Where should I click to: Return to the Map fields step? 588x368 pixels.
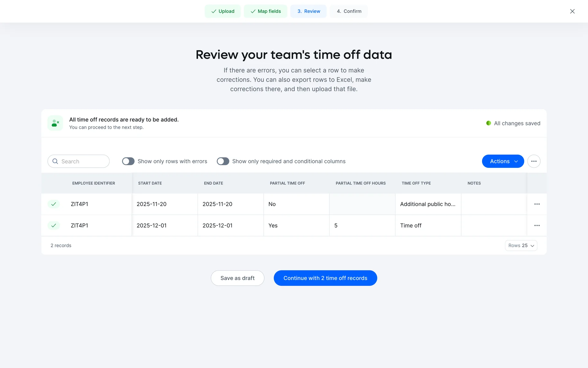tap(266, 11)
